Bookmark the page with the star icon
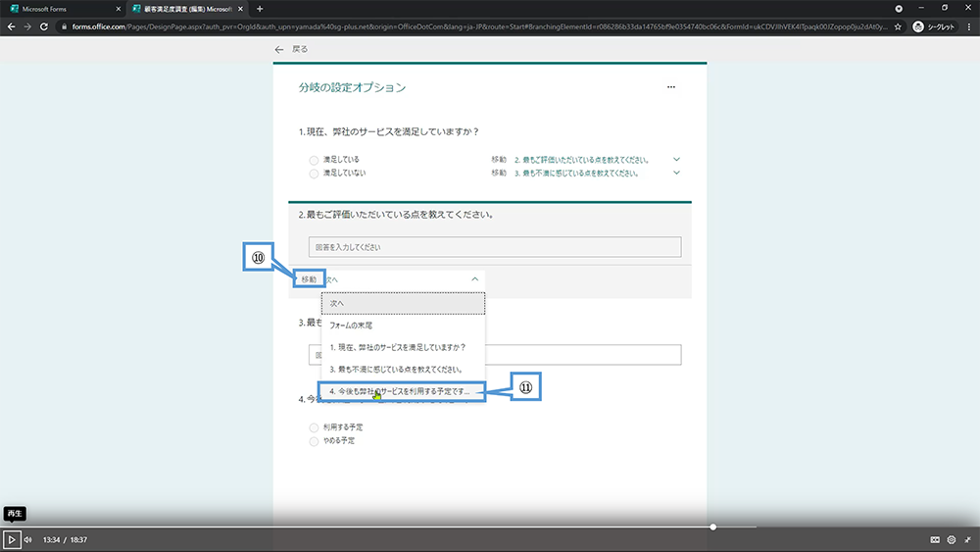The width and height of the screenshot is (980, 552). click(x=898, y=26)
